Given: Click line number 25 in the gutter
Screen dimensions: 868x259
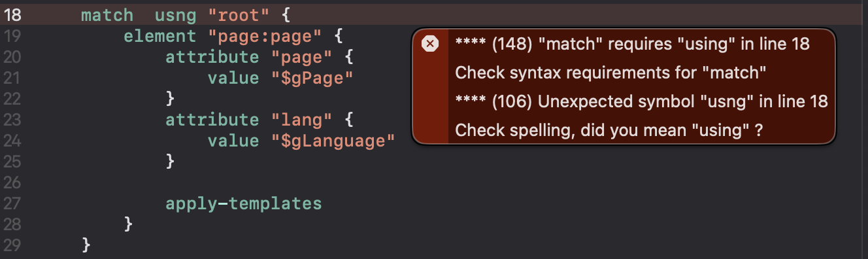Looking at the screenshot, I should click(x=13, y=162).
